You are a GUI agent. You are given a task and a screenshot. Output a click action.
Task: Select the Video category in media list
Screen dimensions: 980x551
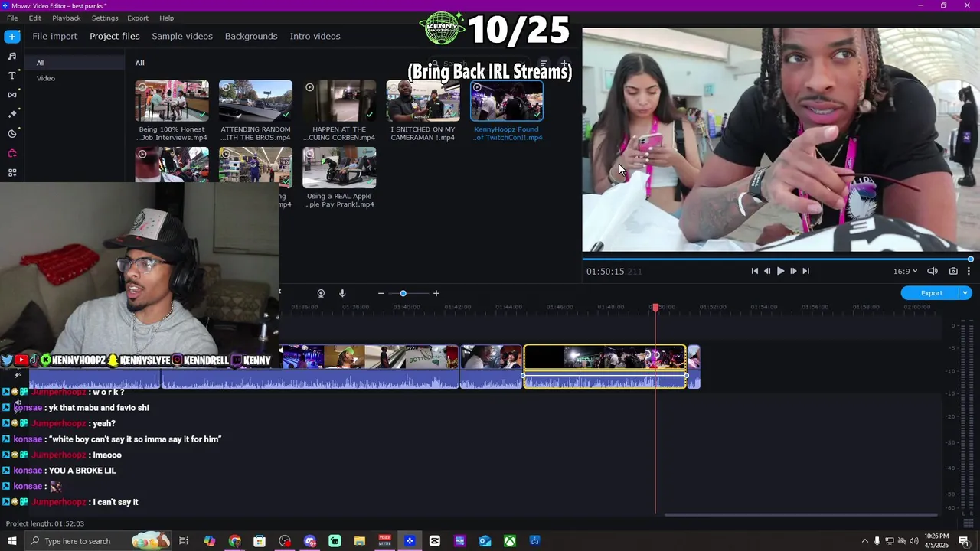75,78
